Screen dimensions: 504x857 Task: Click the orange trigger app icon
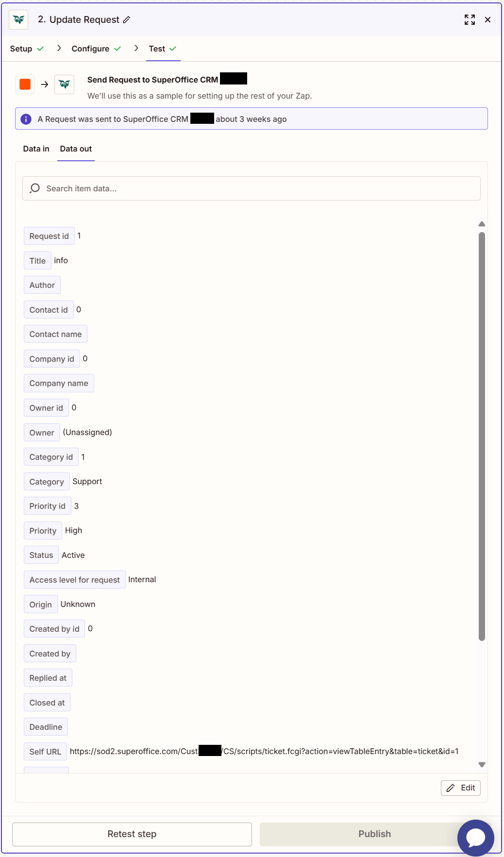[24, 84]
